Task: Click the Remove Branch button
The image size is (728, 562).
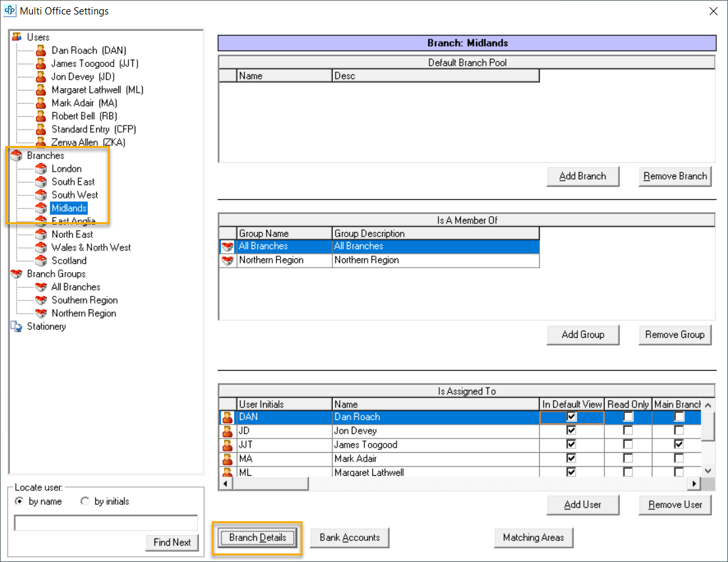Action: 675,176
